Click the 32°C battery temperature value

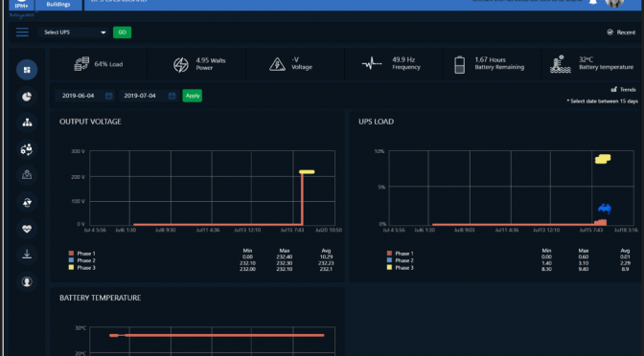[586, 60]
